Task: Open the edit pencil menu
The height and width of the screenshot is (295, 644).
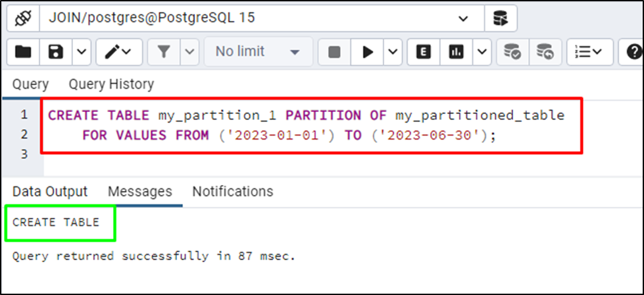Action: [x=119, y=52]
